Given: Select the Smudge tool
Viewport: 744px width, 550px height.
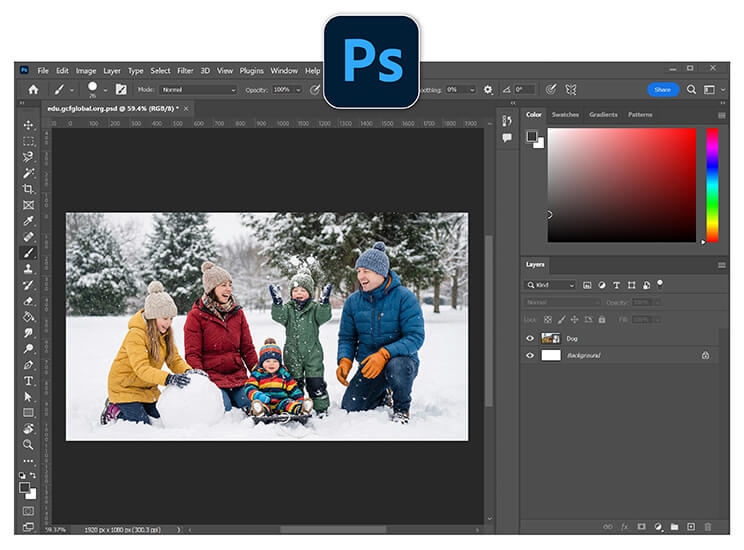Looking at the screenshot, I should tap(28, 333).
